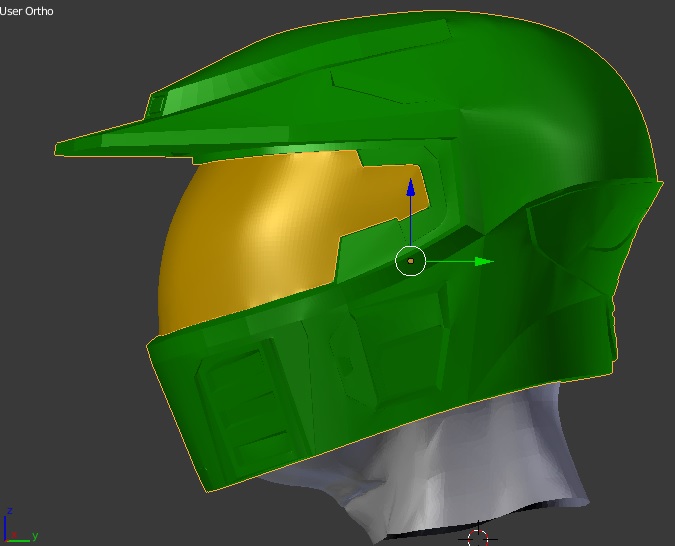Viewport: 675px width, 546px height.
Task: Click the 3D cursor crosshair near the neck
Action: 478,538
